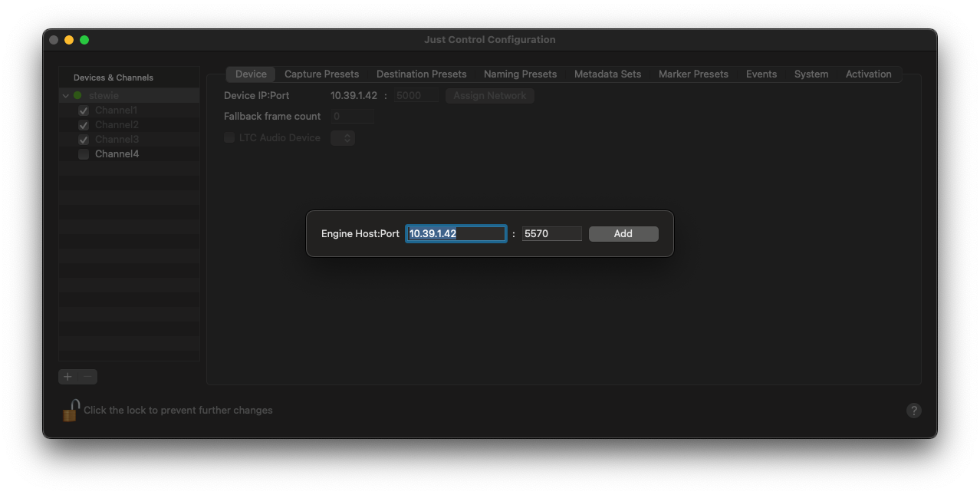Image resolution: width=980 pixels, height=495 pixels.
Task: Open the System tab
Action: tap(811, 74)
